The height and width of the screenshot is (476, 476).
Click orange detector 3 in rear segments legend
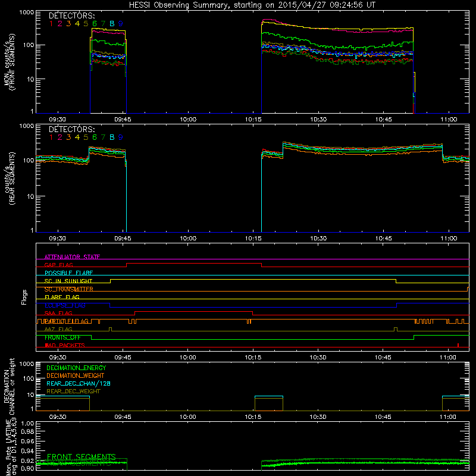(x=68, y=137)
